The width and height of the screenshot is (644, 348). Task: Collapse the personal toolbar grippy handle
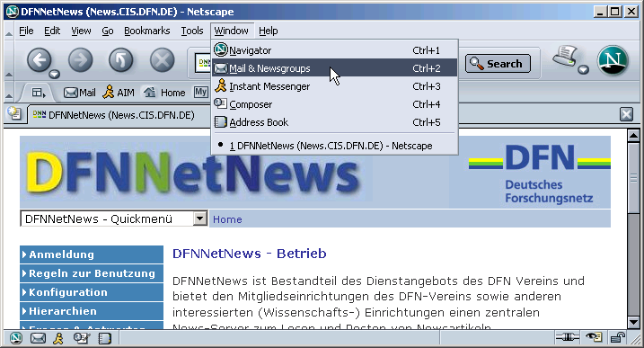coord(9,92)
